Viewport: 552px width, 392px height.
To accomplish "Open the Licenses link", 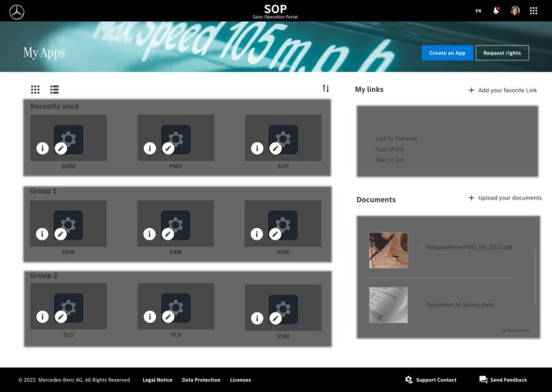I will point(241,380).
